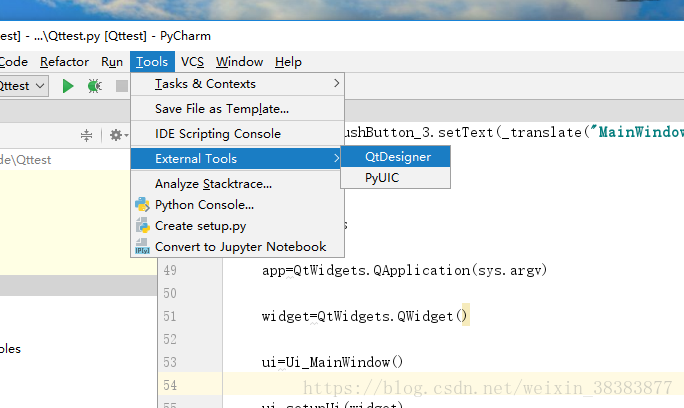Select Create setup.py entry
Screen dimensions: 684x408
coord(237,226)
